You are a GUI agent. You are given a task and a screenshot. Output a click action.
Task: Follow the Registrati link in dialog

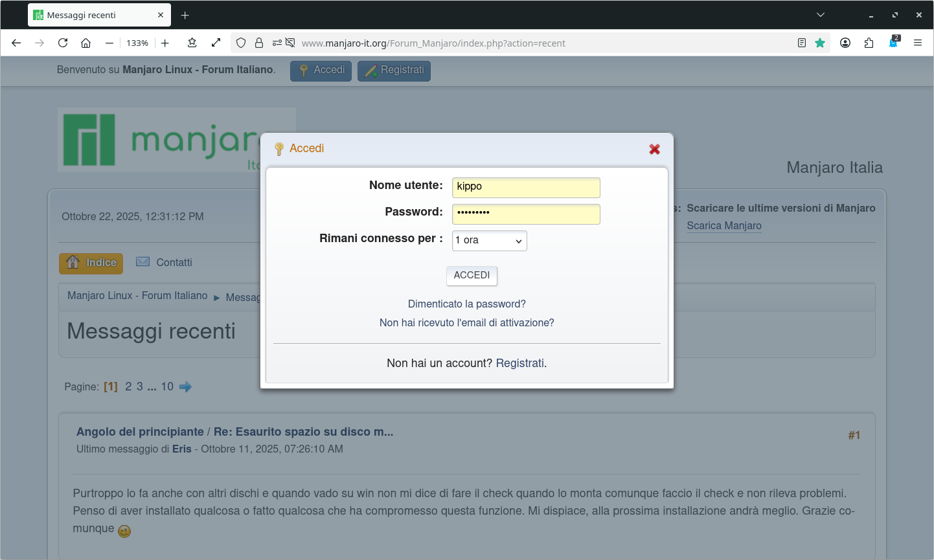(519, 363)
